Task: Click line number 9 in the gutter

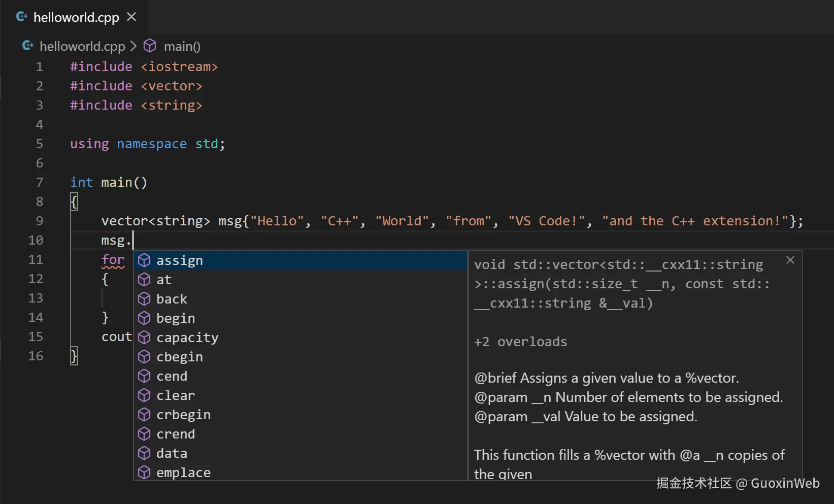Action: (39, 221)
